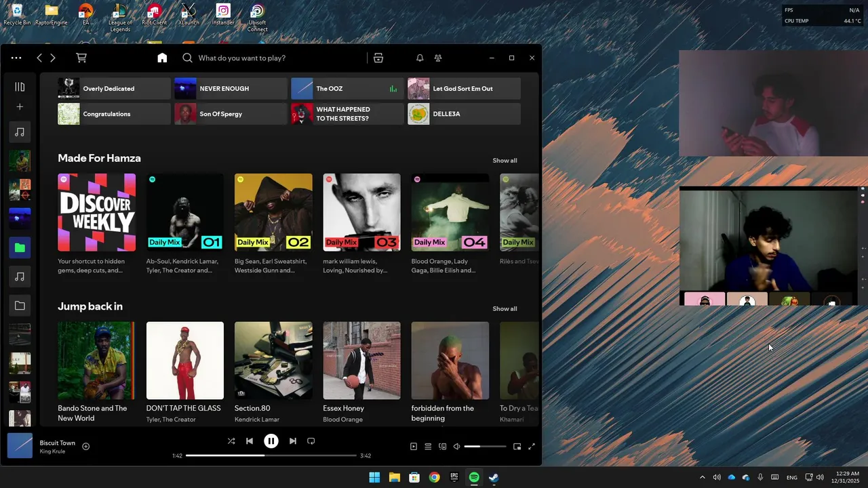
Task: Toggle shuffle playback
Action: (x=231, y=441)
